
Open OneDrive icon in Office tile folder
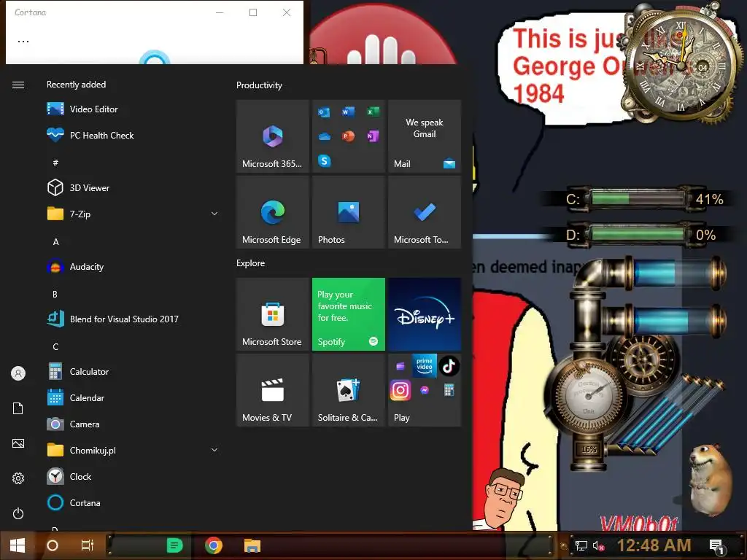[x=324, y=136]
